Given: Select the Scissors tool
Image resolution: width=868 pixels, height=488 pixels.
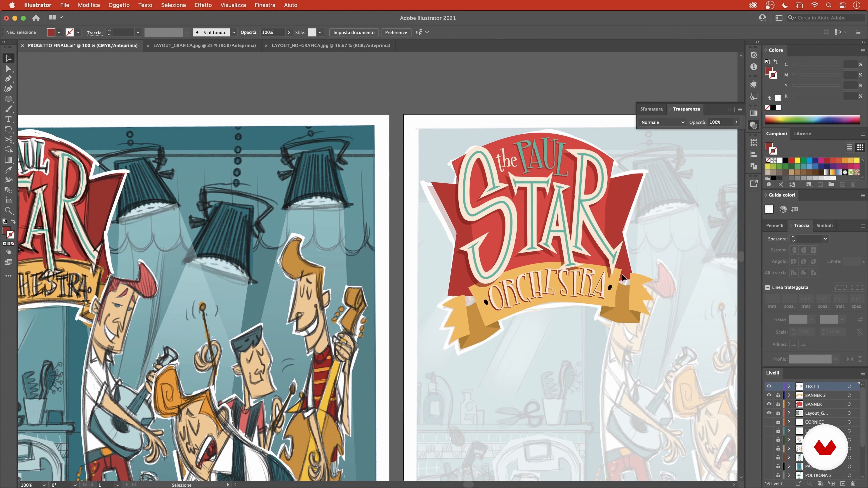Looking at the screenshot, I should pos(8,139).
